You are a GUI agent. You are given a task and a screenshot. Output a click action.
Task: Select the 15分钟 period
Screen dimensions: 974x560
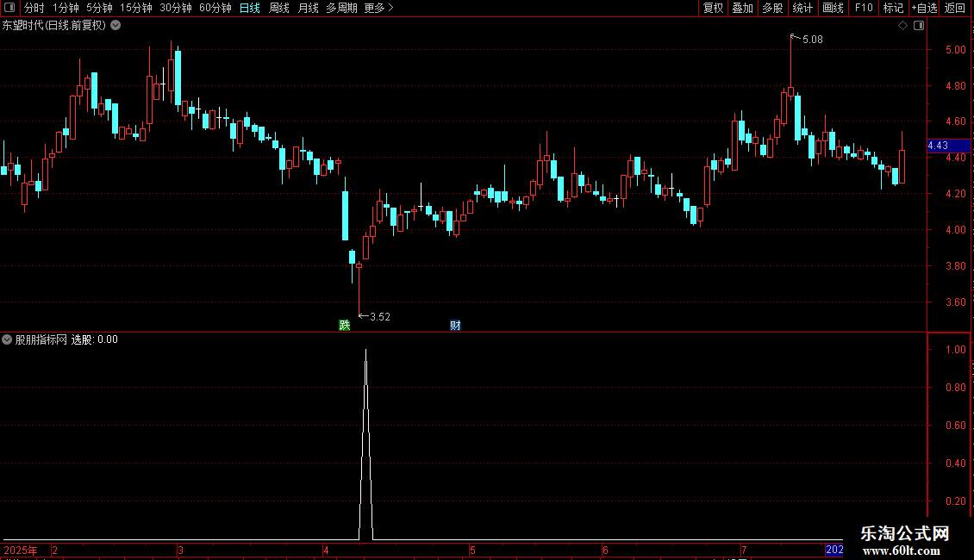coord(136,8)
